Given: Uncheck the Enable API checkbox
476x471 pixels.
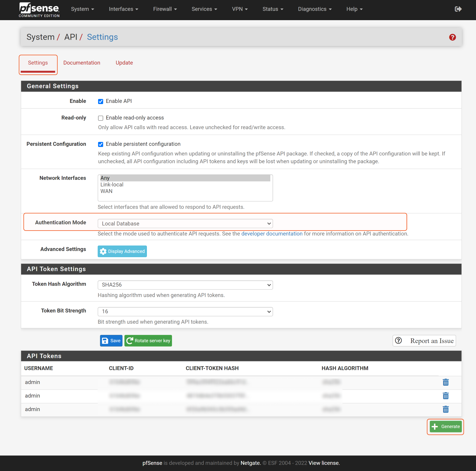Looking at the screenshot, I should [x=100, y=101].
